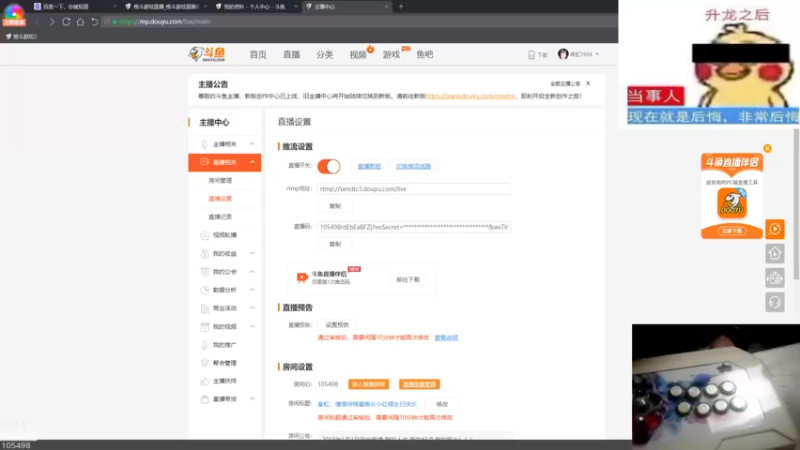Click the orange play floating side icon
Viewport: 800px width, 450px height.
[x=774, y=229]
